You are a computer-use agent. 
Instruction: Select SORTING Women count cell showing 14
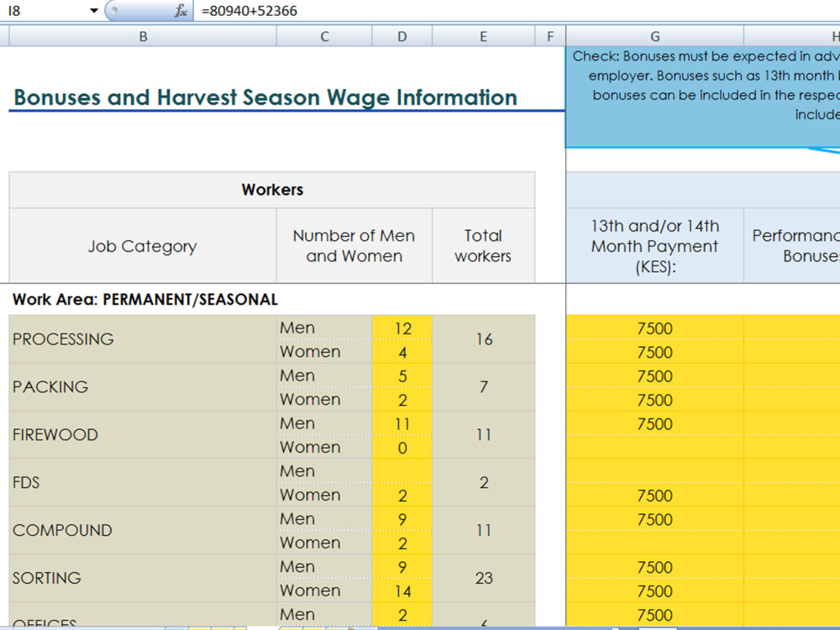[x=402, y=591]
